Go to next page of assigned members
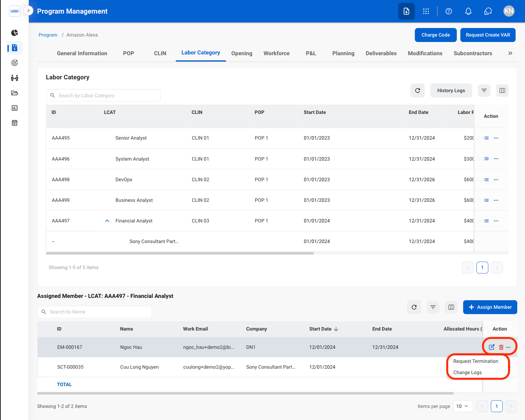Viewport: 525px width, 420px height. tap(511, 406)
